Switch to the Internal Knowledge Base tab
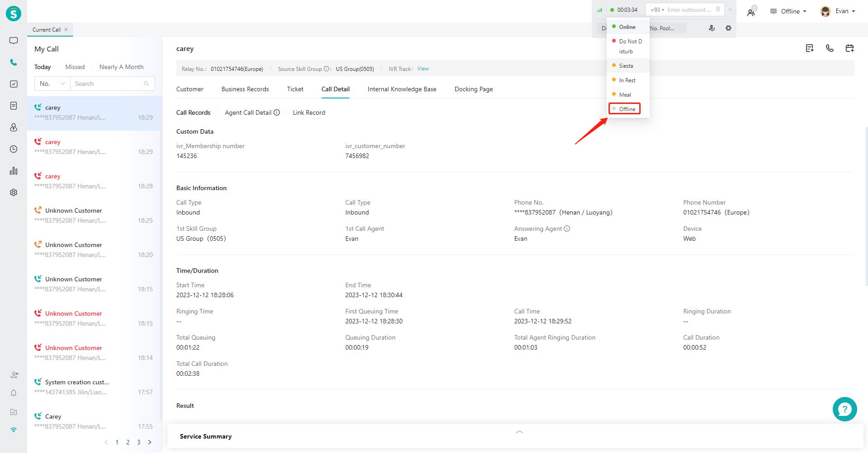This screenshot has height=453, width=868. pos(402,89)
